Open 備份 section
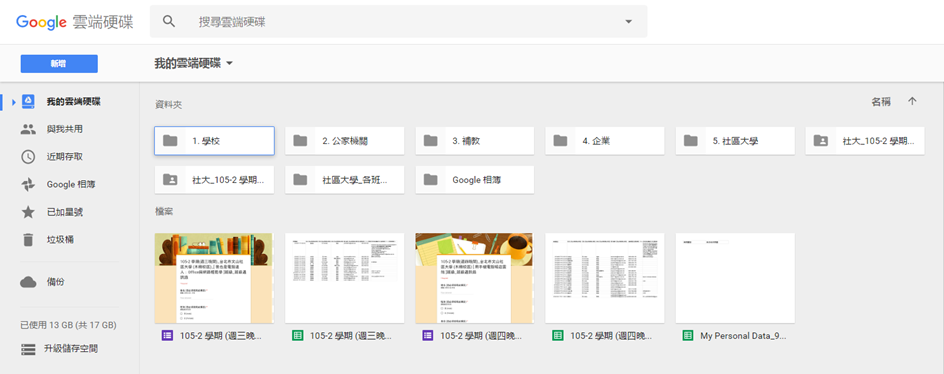The height and width of the screenshot is (374, 944). tap(55, 282)
